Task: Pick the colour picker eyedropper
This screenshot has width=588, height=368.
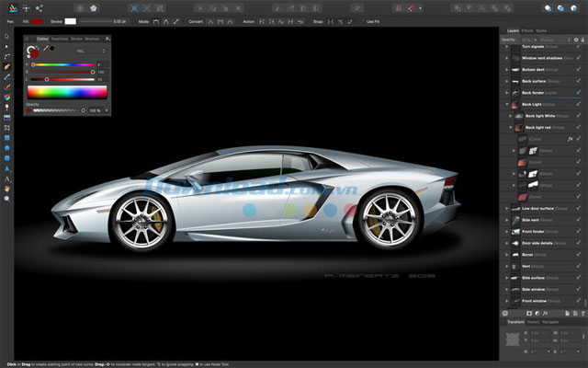Action: pyautogui.click(x=46, y=48)
